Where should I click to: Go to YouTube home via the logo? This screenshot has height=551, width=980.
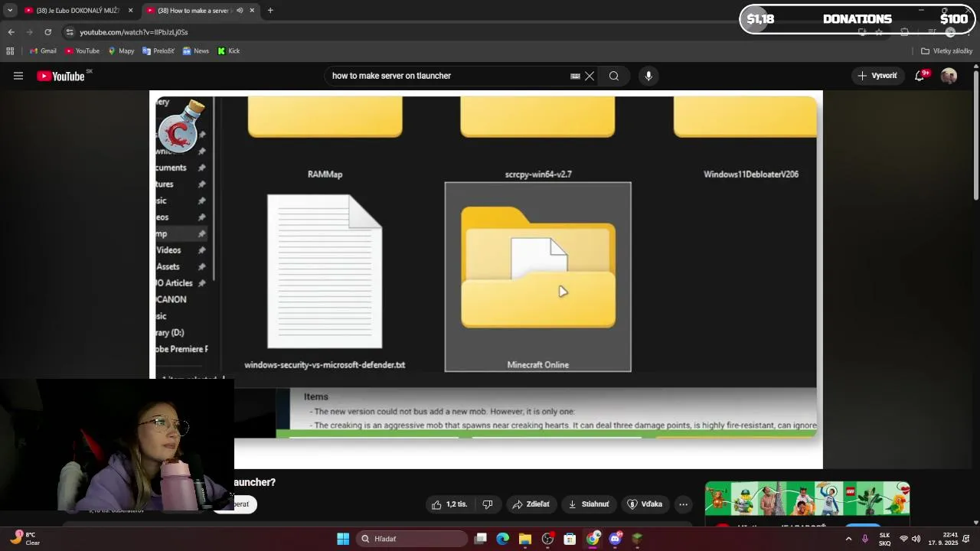coord(60,76)
